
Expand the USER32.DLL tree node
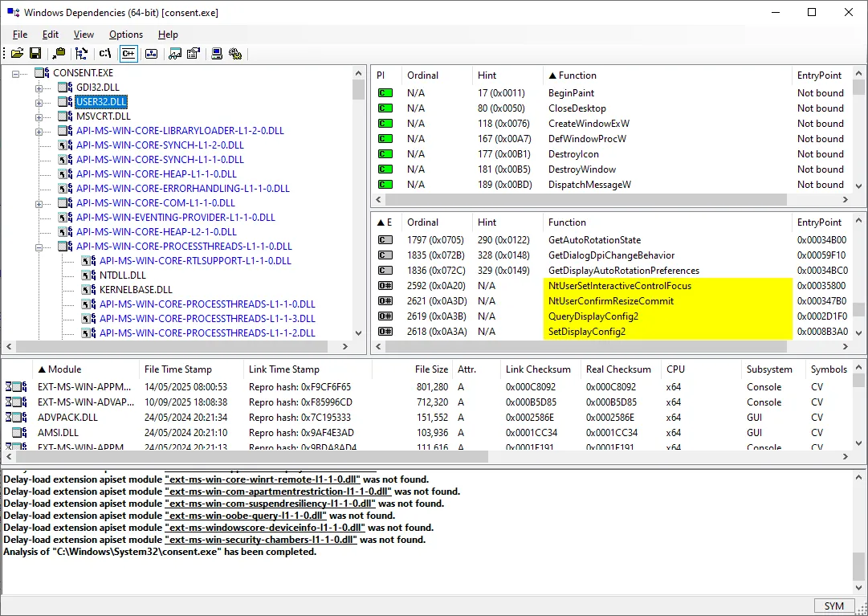[39, 102]
